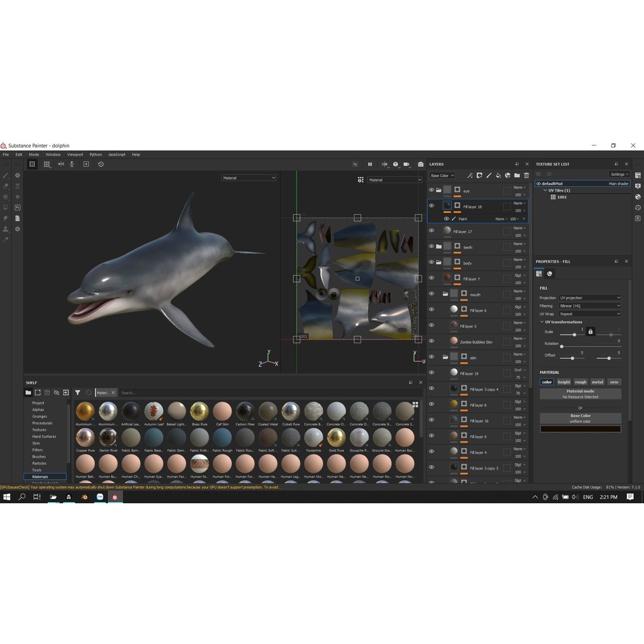Hide the Zombie Bubbles Skin layer

tap(431, 341)
